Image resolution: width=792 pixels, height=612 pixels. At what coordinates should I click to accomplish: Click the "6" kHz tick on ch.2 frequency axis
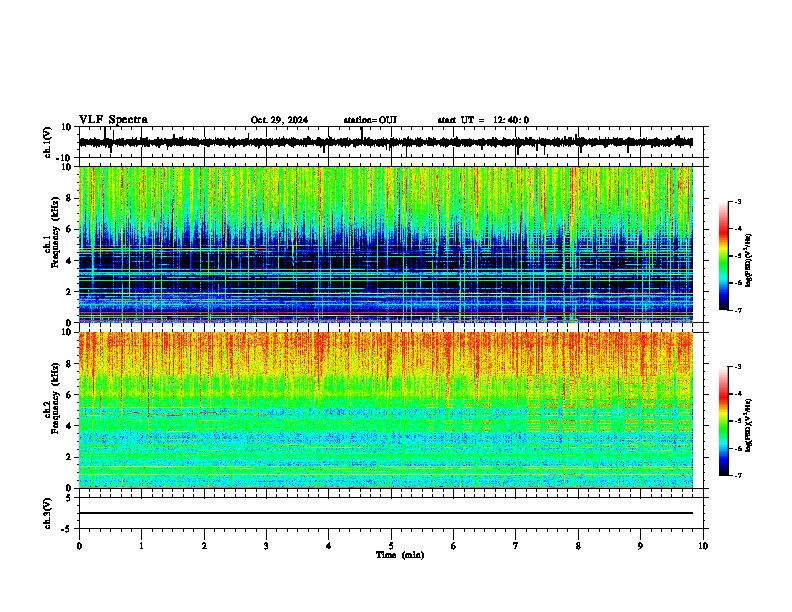click(x=70, y=395)
